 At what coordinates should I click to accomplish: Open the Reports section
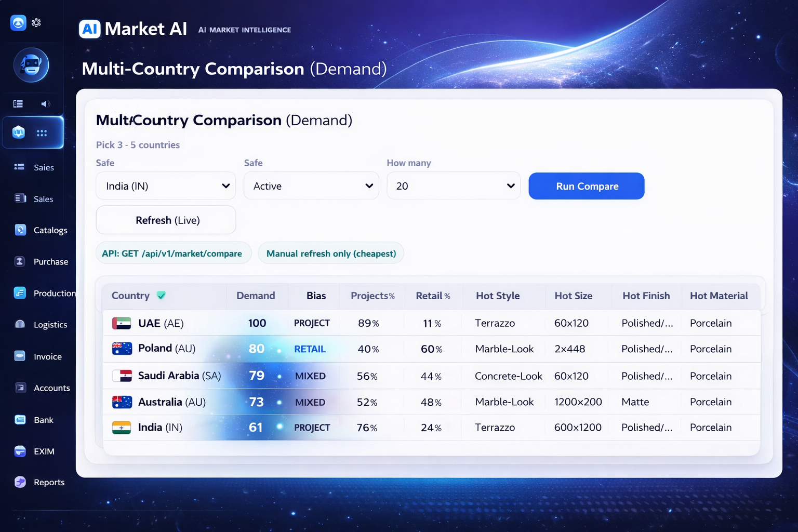tap(49, 482)
